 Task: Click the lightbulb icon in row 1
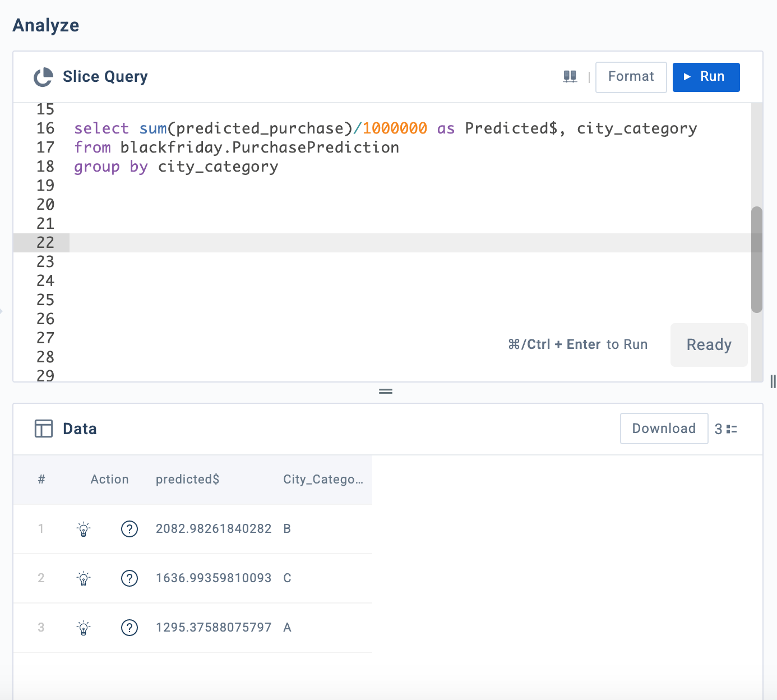point(84,529)
